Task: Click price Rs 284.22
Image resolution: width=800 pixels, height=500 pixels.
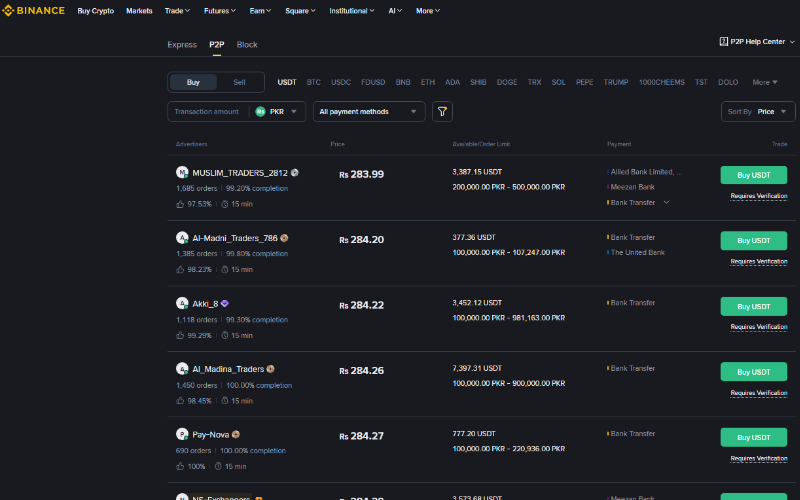Action: 362,305
